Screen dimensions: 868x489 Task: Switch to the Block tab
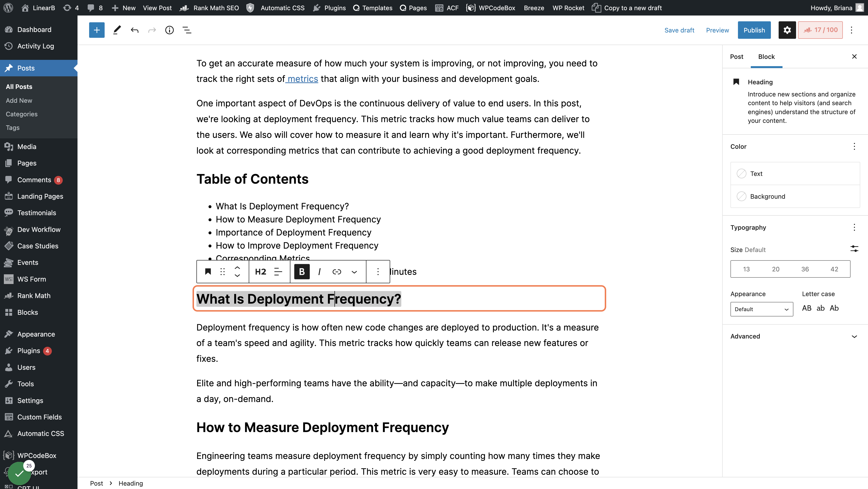coord(767,57)
